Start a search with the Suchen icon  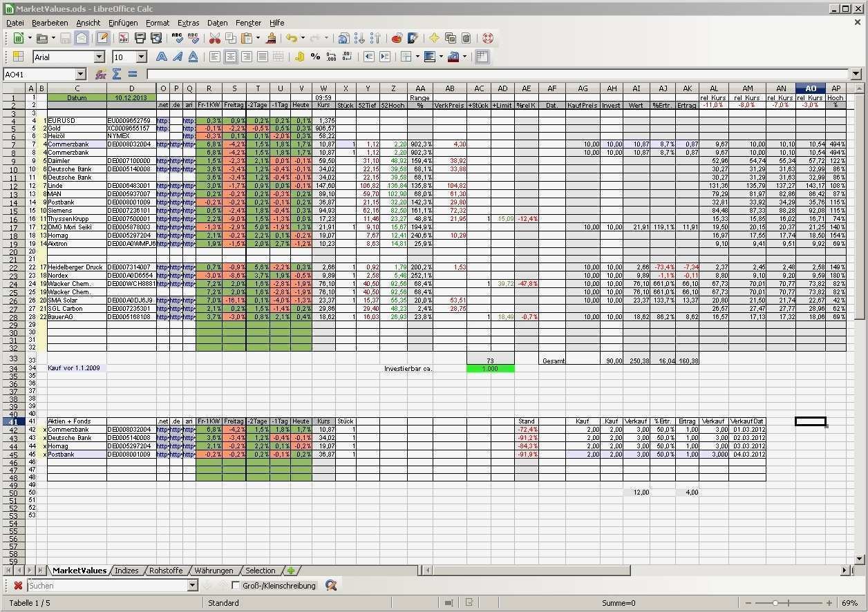click(x=330, y=585)
